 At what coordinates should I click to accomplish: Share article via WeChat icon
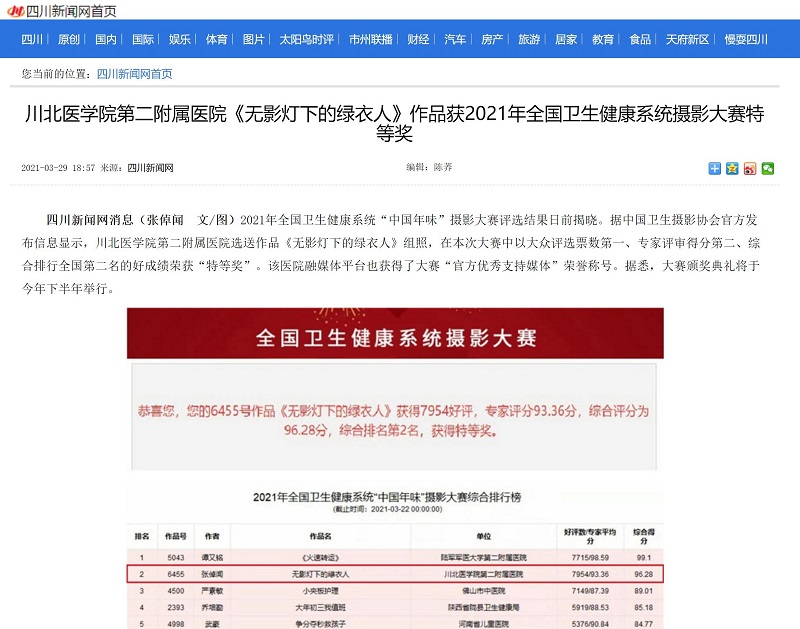(768, 168)
